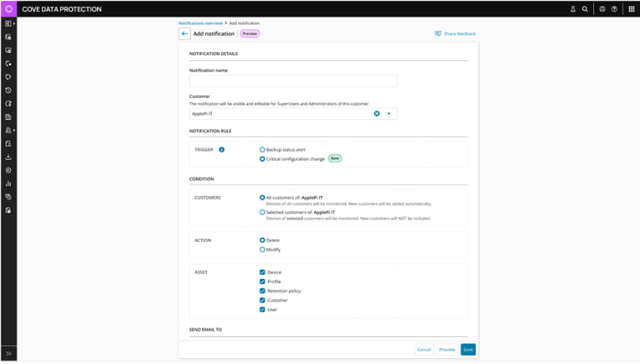Image resolution: width=640 pixels, height=364 pixels.
Task: Click the help question mark icon
Action: click(x=614, y=9)
